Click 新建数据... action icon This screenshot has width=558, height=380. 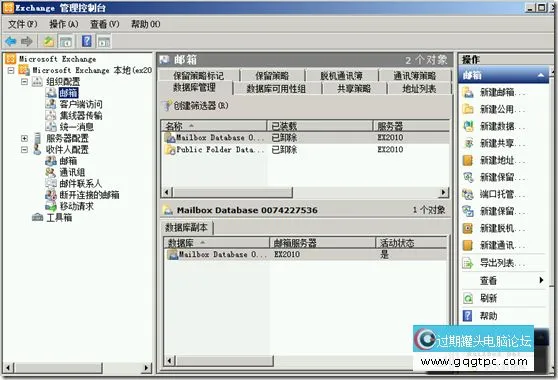click(468, 126)
